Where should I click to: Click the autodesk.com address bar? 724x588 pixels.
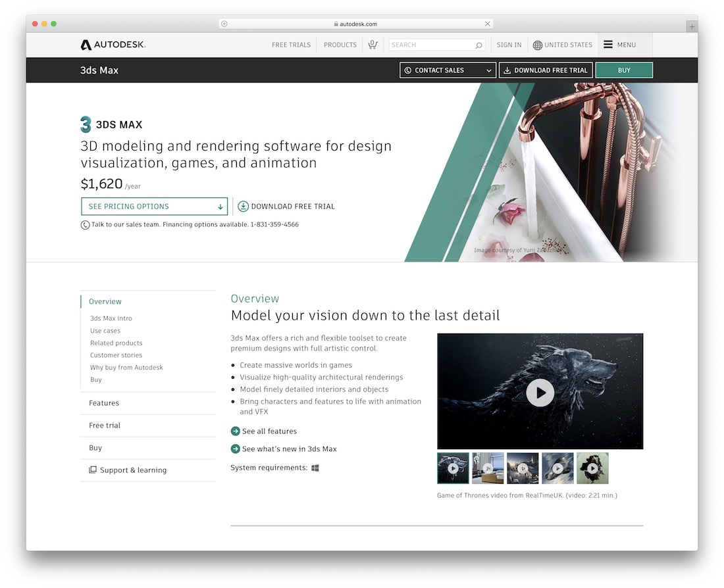(x=355, y=24)
